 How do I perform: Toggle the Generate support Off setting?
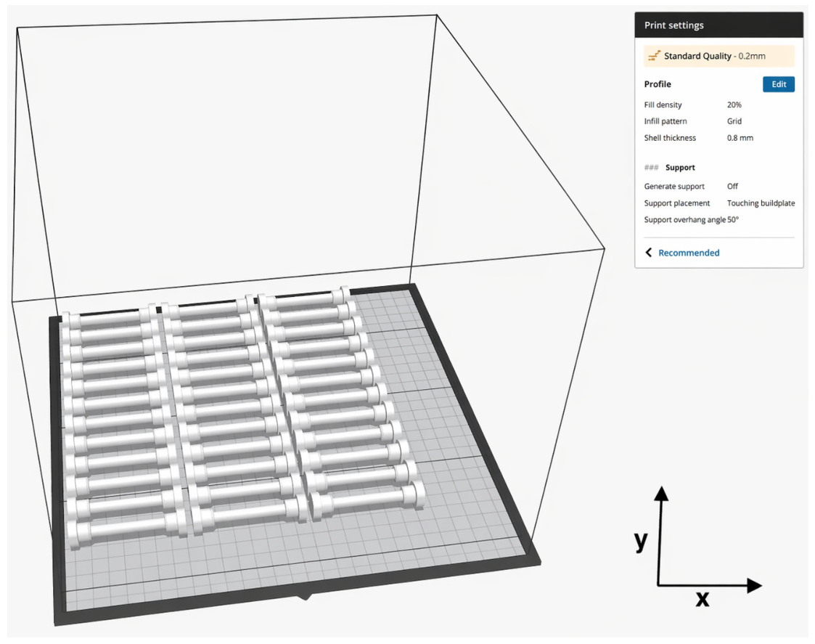coord(732,186)
